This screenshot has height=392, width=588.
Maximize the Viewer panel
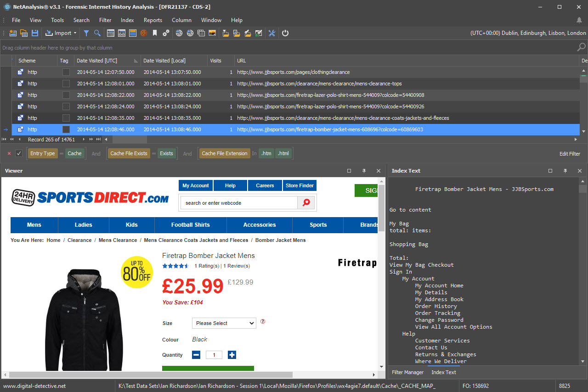(349, 171)
